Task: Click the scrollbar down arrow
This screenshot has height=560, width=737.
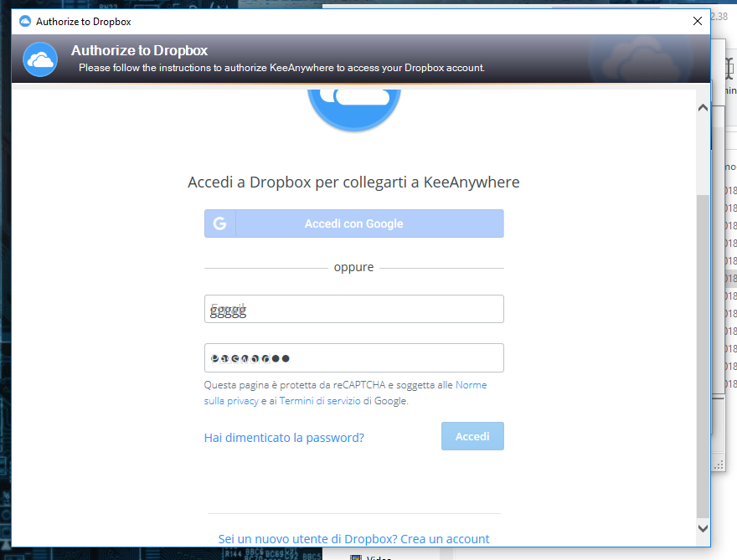Action: click(x=703, y=528)
